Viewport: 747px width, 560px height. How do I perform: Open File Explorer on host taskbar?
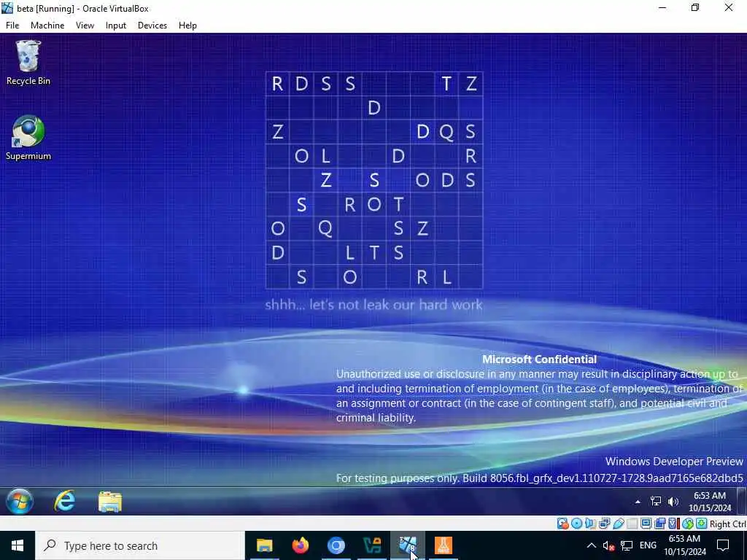coord(264,545)
